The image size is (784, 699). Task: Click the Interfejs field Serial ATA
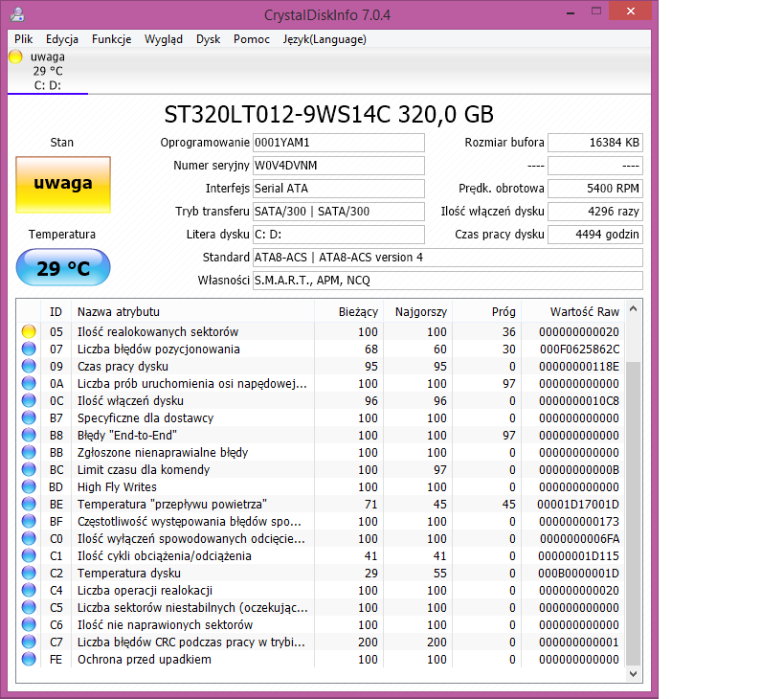tap(339, 189)
